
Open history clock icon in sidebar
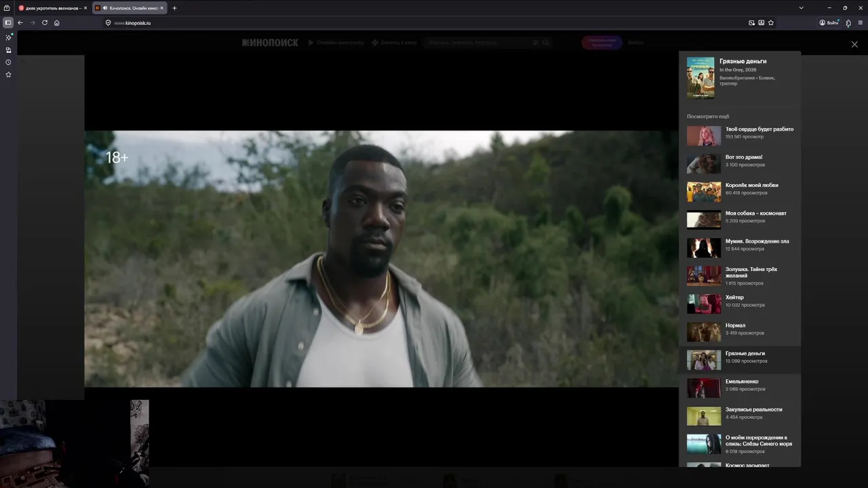[8, 62]
